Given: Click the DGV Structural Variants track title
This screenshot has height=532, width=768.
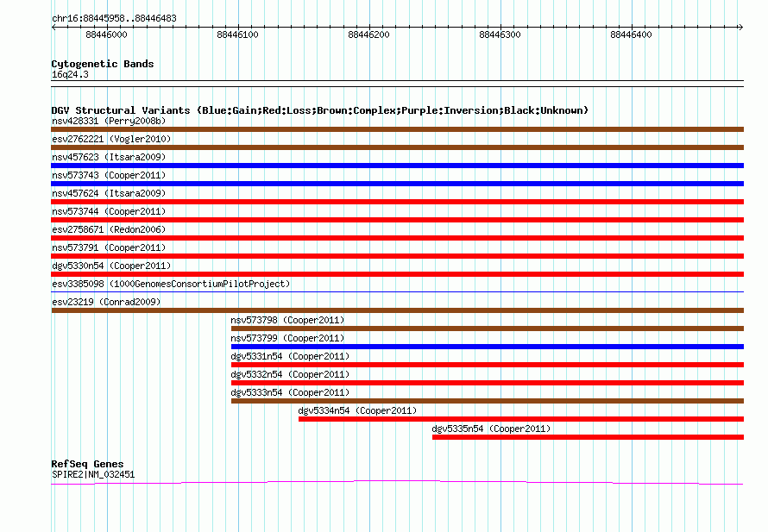Looking at the screenshot, I should 320,110.
